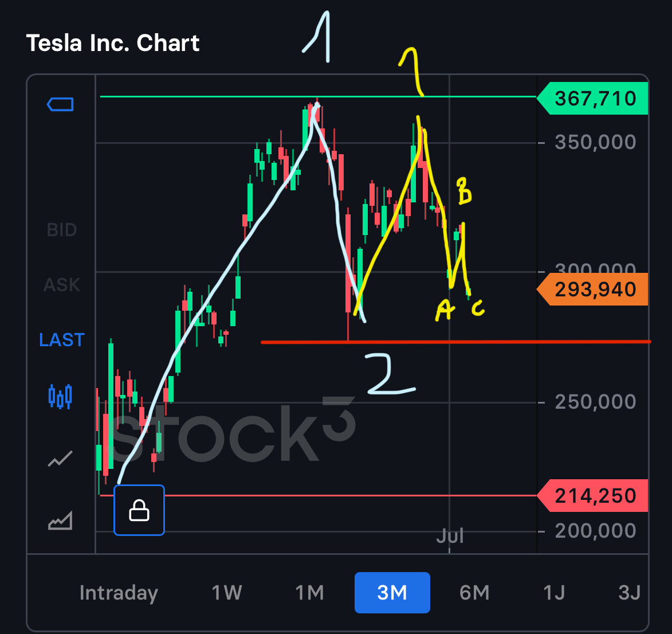672x634 pixels.
Task: Switch to the area chart icon
Action: 60,520
